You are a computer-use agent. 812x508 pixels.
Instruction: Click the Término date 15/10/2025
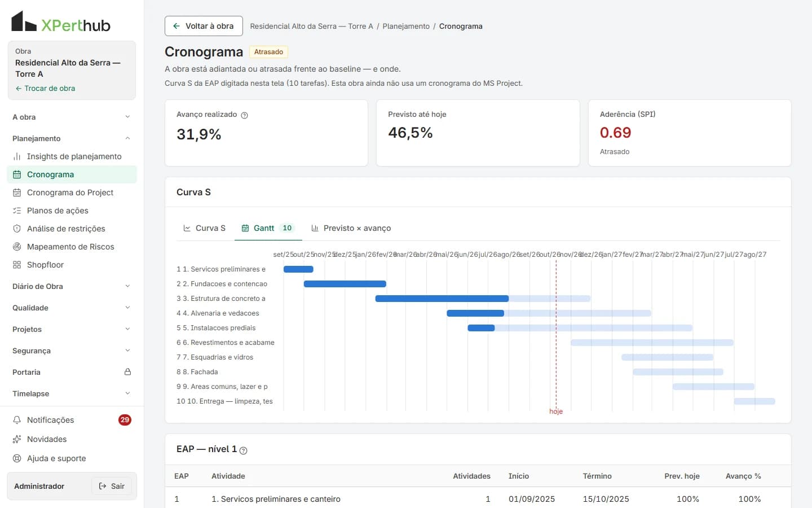tap(606, 499)
